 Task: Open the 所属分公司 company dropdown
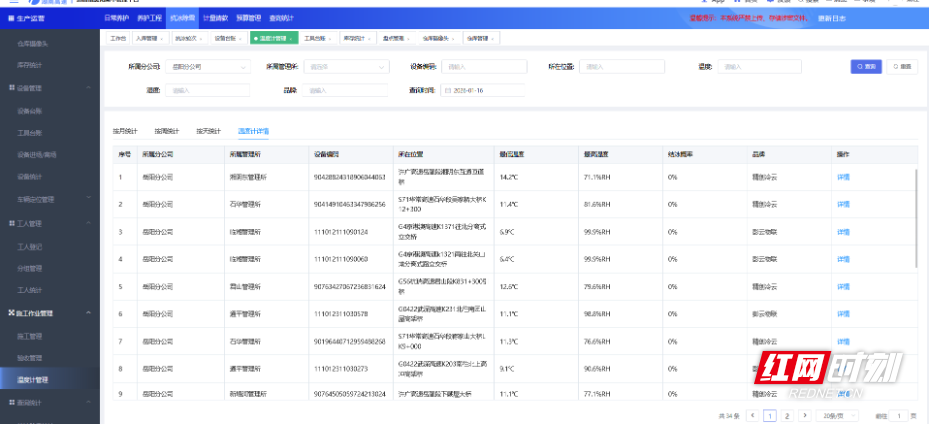point(207,68)
